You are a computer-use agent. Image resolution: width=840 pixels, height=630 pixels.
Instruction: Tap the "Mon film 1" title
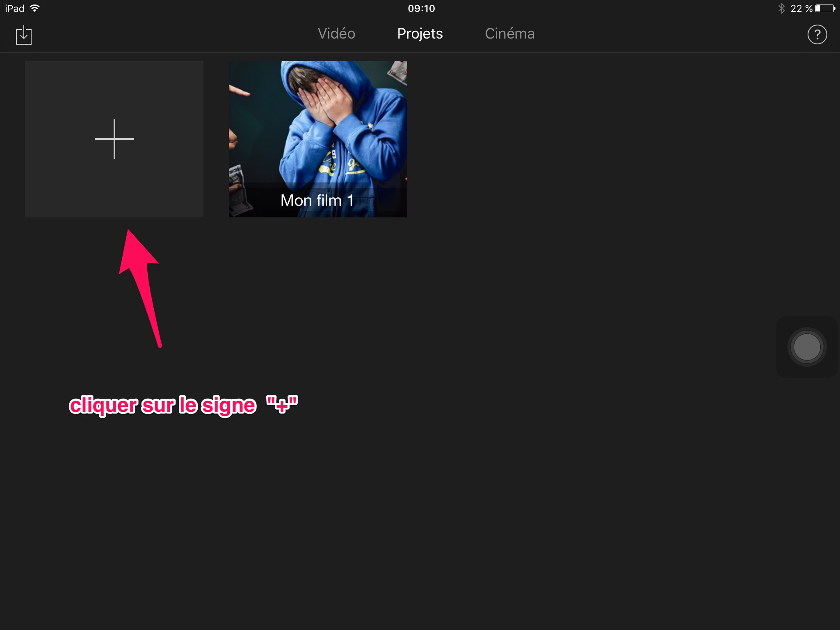click(x=317, y=201)
